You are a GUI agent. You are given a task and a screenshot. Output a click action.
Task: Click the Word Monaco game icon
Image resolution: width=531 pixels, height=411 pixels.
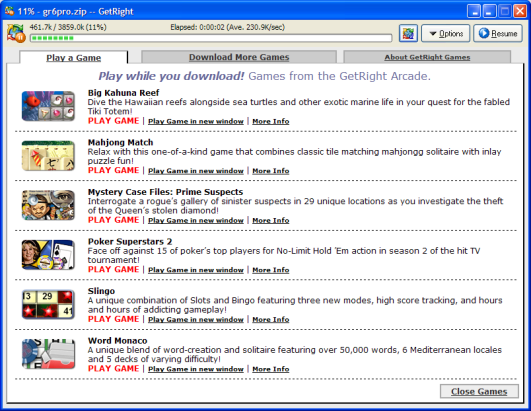click(x=48, y=354)
